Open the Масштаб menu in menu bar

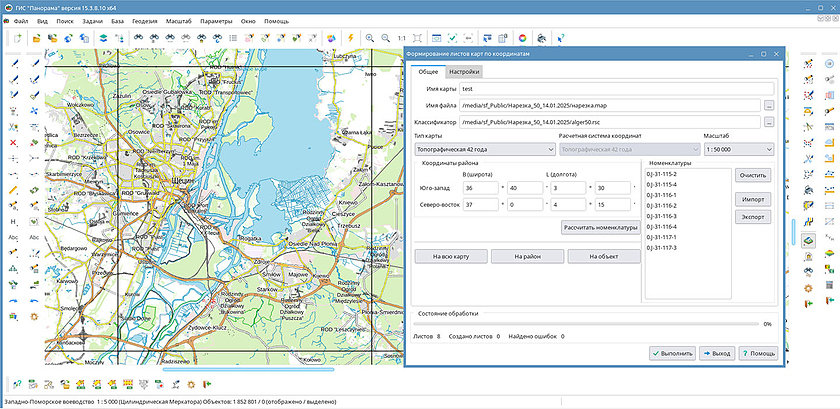177,20
